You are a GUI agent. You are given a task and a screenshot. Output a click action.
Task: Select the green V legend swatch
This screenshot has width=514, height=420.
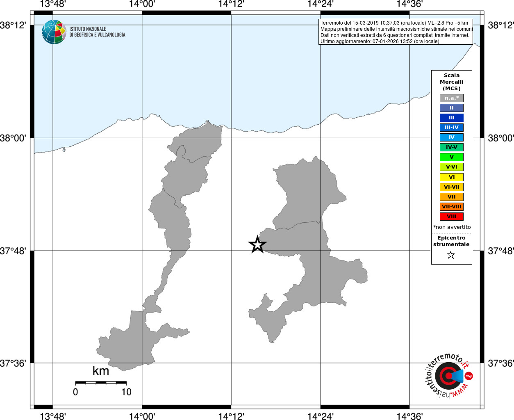(x=452, y=157)
